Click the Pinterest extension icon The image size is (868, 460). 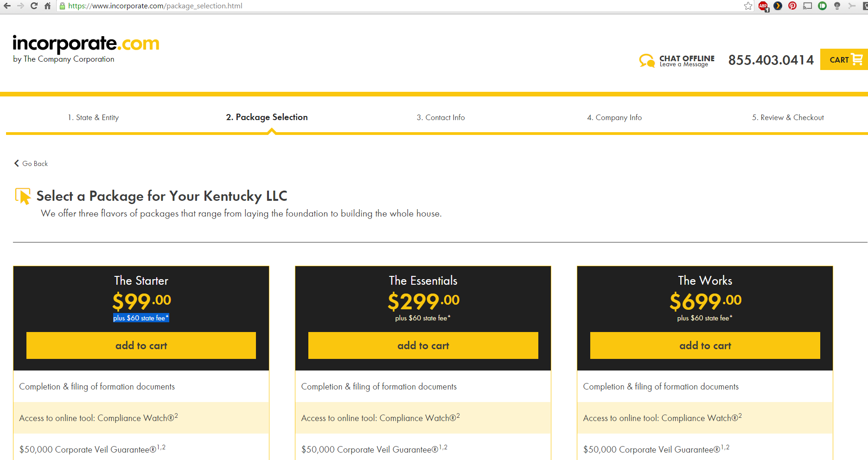(792, 6)
